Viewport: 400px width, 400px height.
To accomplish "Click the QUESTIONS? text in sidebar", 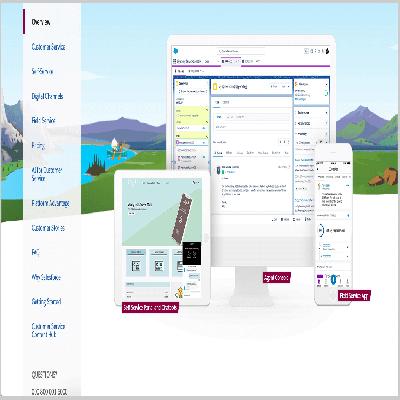I will [44, 375].
